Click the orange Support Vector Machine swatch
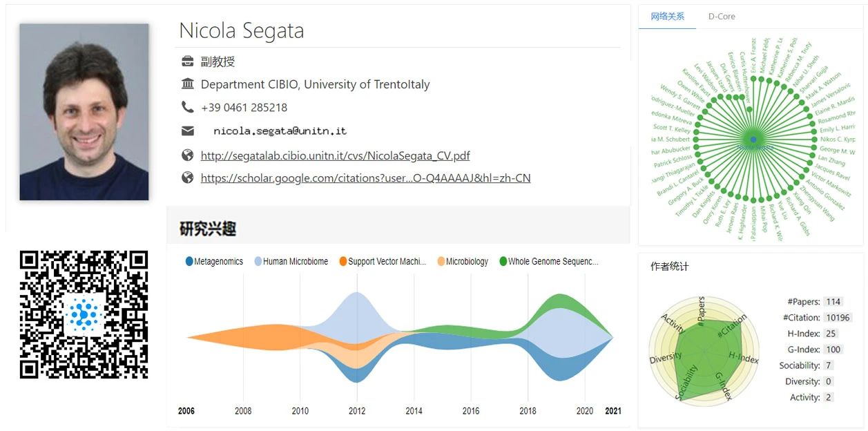Screen dimensions: 868x431 [x=343, y=261]
